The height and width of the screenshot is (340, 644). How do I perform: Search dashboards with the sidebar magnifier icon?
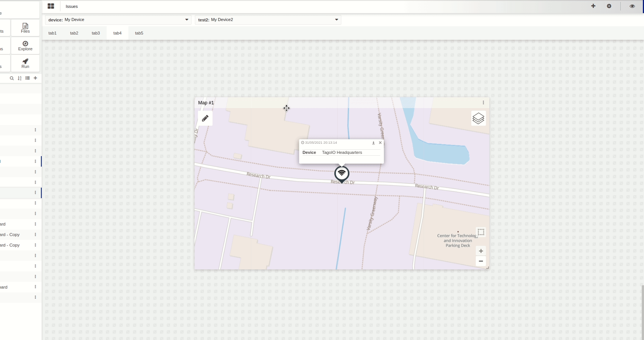click(12, 78)
